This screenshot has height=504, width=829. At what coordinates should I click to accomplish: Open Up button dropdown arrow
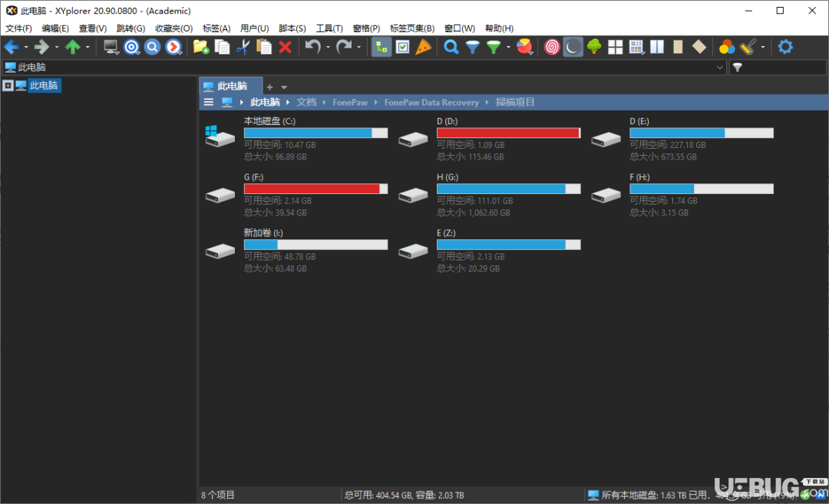click(x=88, y=47)
